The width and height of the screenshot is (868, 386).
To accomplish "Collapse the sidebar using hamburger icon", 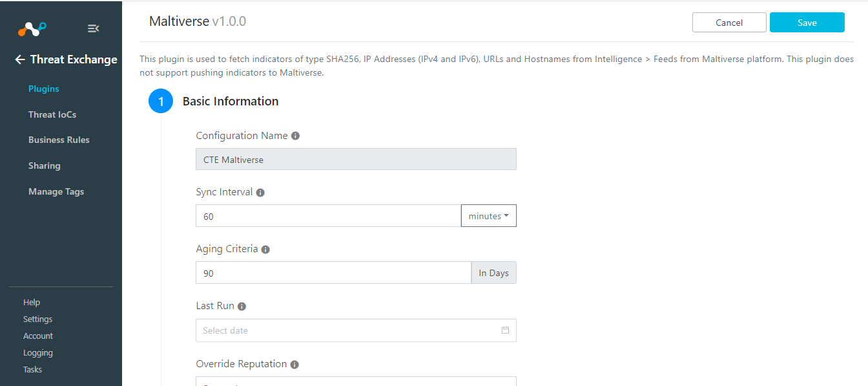I will [93, 28].
